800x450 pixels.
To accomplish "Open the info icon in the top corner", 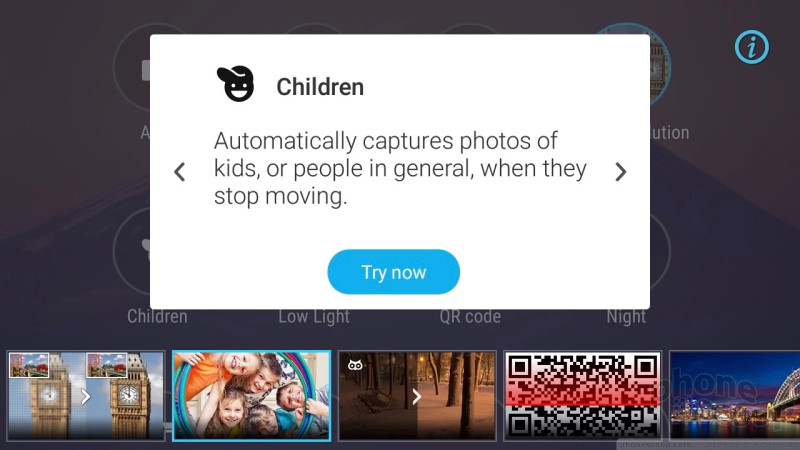I will (752, 47).
